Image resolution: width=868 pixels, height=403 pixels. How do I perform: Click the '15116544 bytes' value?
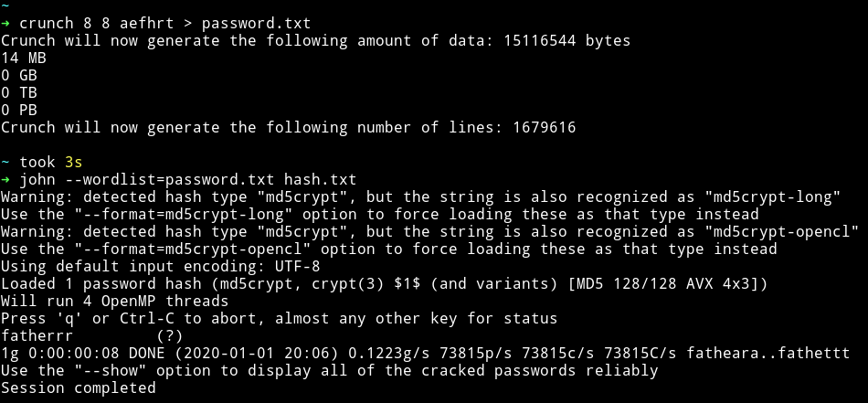point(566,41)
